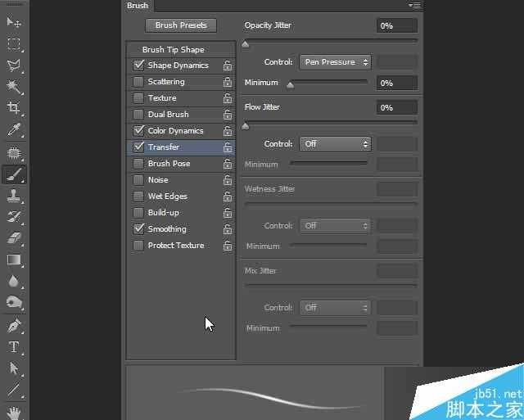Select the Eraser tool

[x=14, y=238]
